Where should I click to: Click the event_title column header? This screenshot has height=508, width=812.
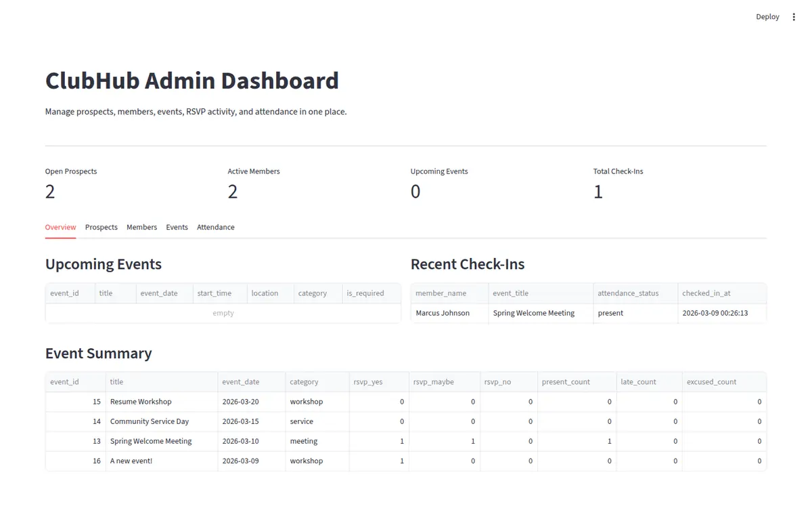541,293
